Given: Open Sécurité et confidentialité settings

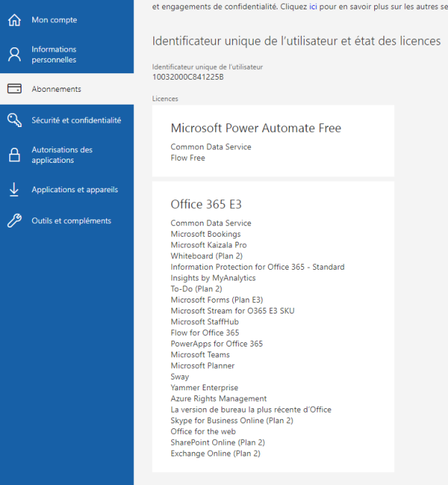Looking at the screenshot, I should click(76, 121).
